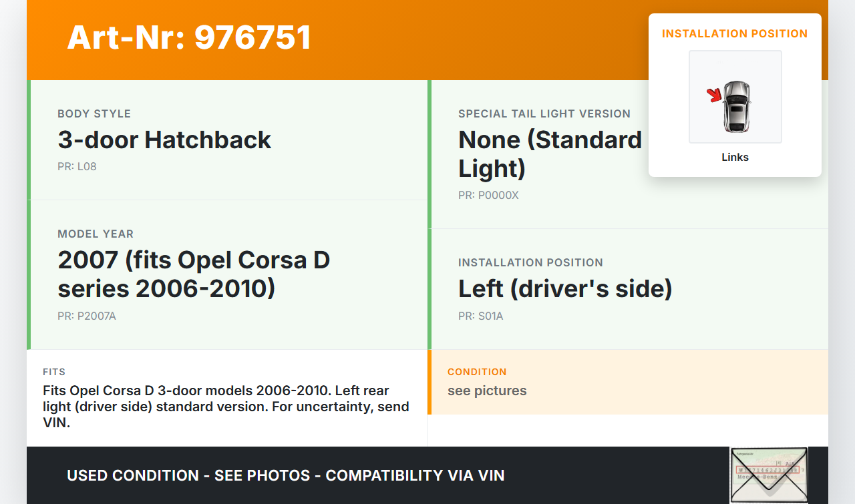Click the orange Condition label
The height and width of the screenshot is (504, 855).
tap(477, 372)
